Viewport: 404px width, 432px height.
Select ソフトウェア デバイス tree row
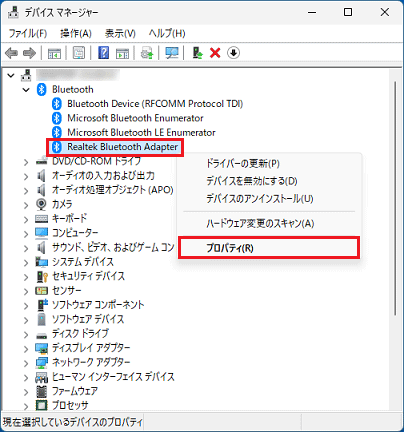(88, 319)
